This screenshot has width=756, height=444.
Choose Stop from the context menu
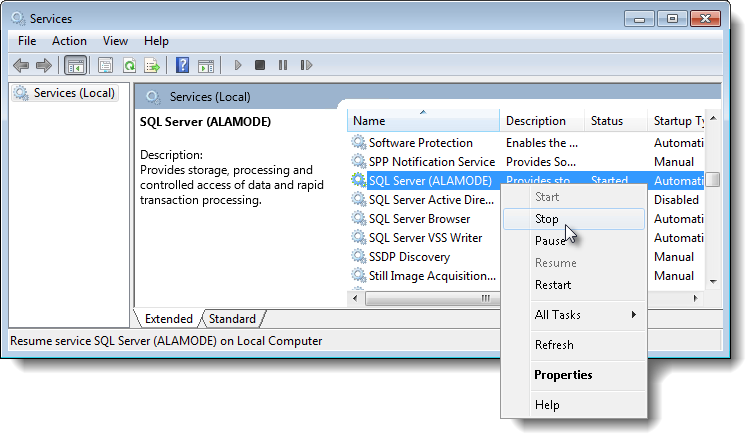(574, 219)
